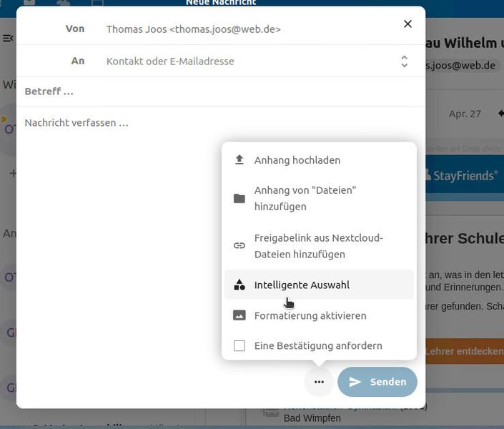
Task: Click the Apr. 27 date in background mail
Action: (465, 114)
